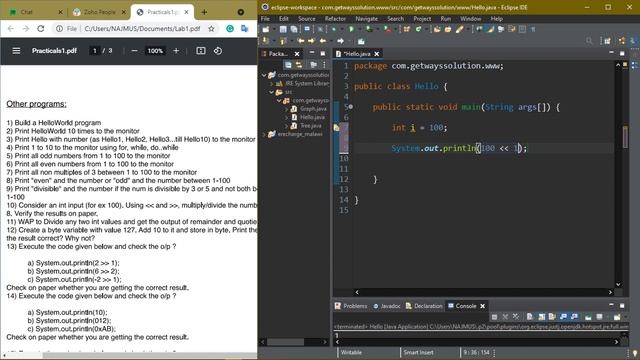Click the bookmark star in Chrome address bar
640x360 pixels.
(211, 29)
